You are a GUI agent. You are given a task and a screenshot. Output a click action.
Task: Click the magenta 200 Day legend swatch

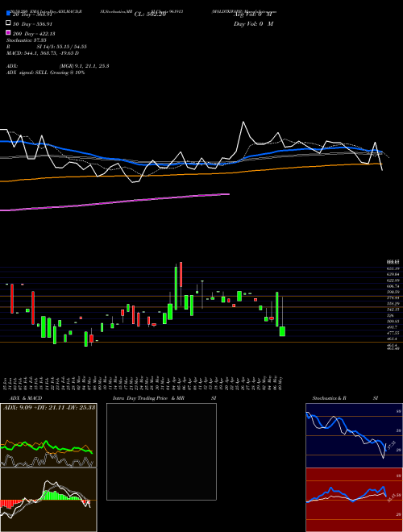(8, 33)
